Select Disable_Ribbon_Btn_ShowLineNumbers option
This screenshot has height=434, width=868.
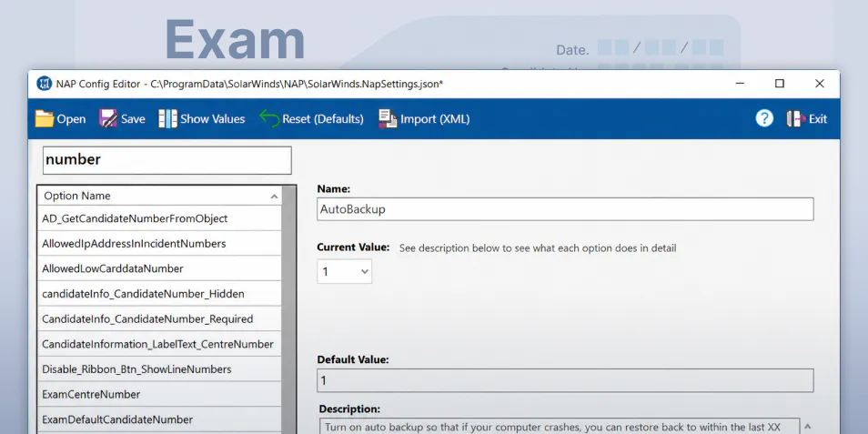pos(159,368)
